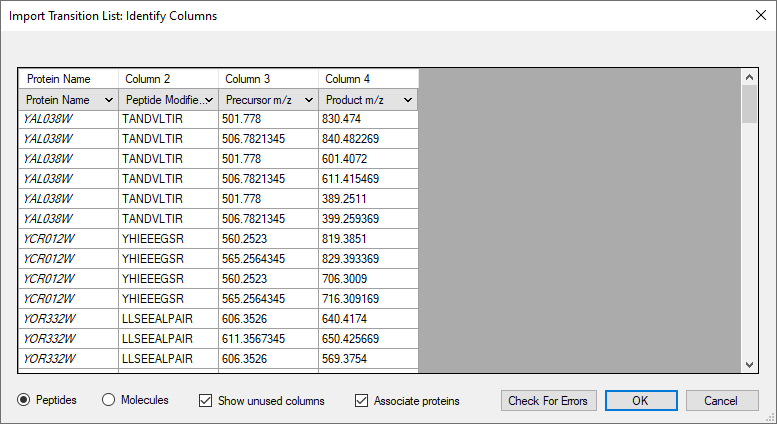
Task: Expand the Precursor m/z column dropdown
Action: click(269, 100)
